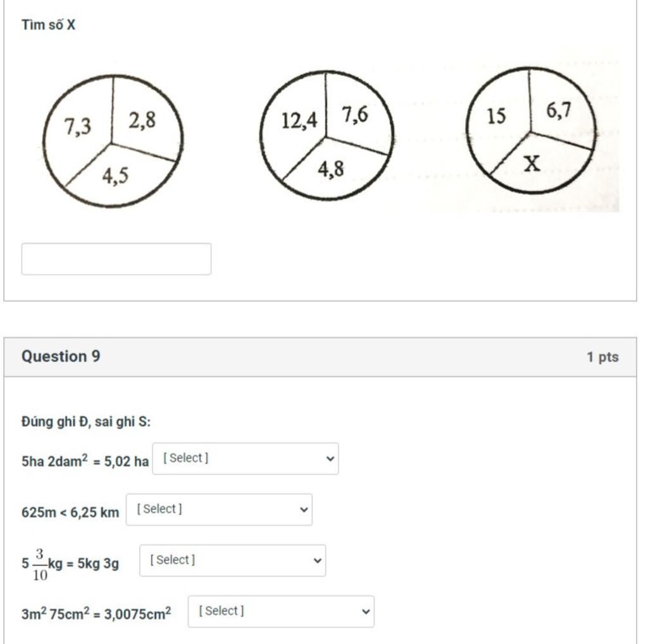Screen dimensions: 648x644
Task: Click the 625m < 6,25 km statement text
Action: coord(70,512)
